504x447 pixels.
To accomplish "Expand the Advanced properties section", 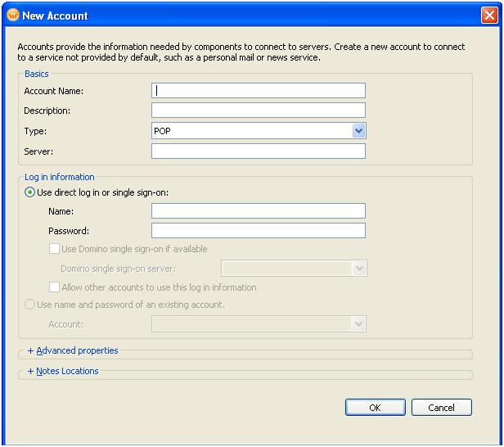I will pyautogui.click(x=77, y=350).
